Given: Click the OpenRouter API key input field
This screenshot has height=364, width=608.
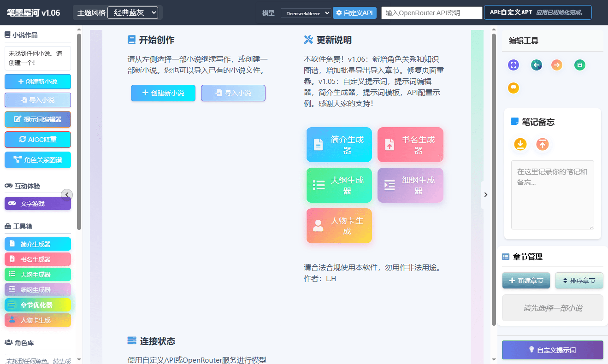Looking at the screenshot, I should pos(431,12).
